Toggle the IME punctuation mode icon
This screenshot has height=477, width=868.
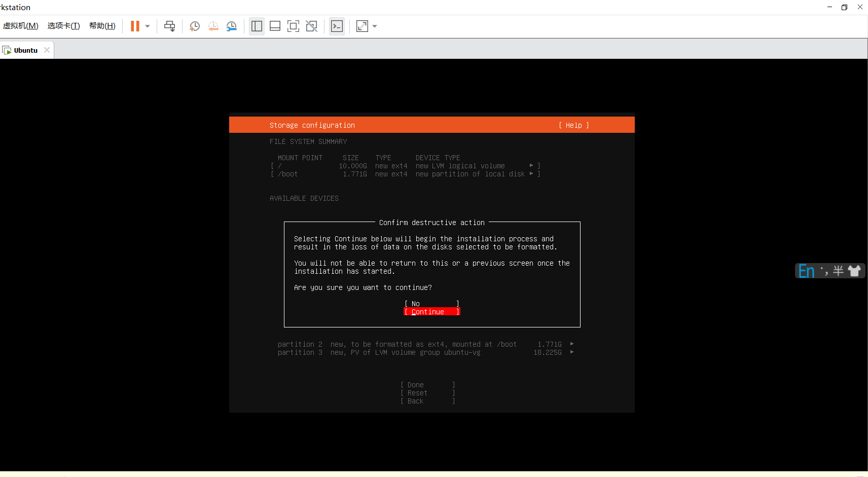(824, 271)
